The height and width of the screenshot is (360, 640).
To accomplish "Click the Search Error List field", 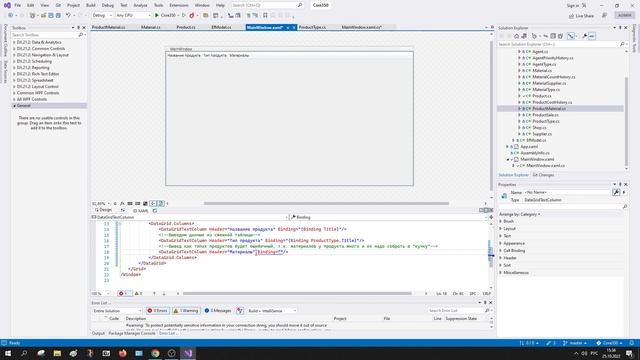I will [456, 311].
